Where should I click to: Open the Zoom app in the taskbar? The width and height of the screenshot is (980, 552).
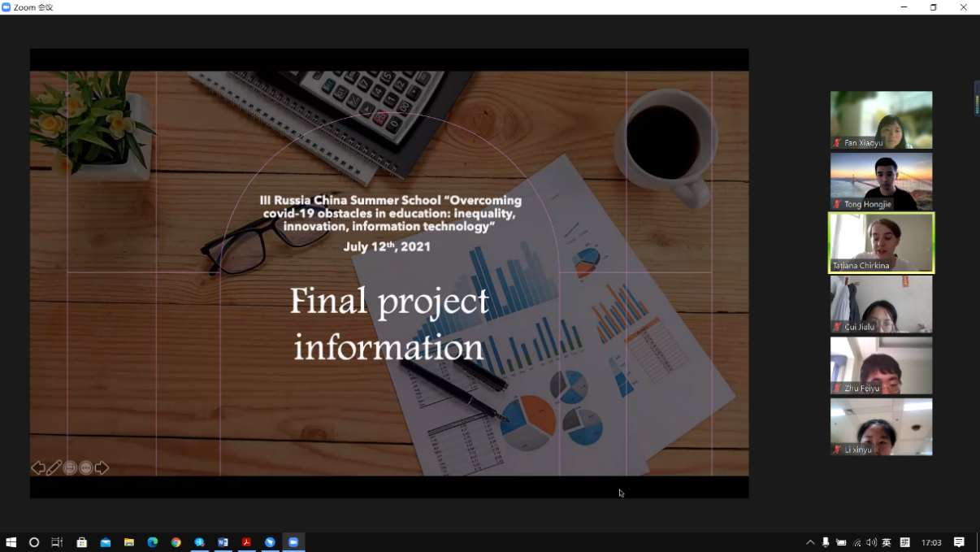[293, 542]
